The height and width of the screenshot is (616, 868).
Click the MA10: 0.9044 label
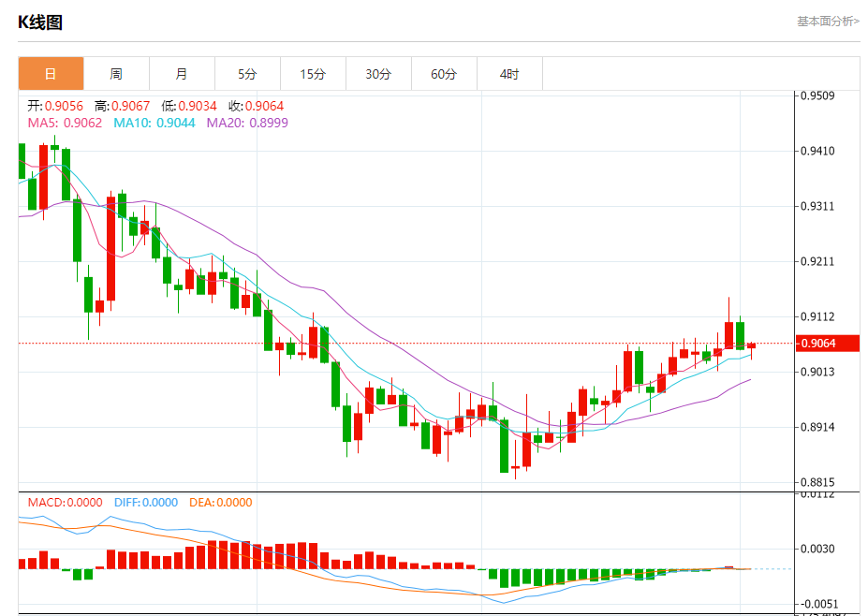[154, 123]
